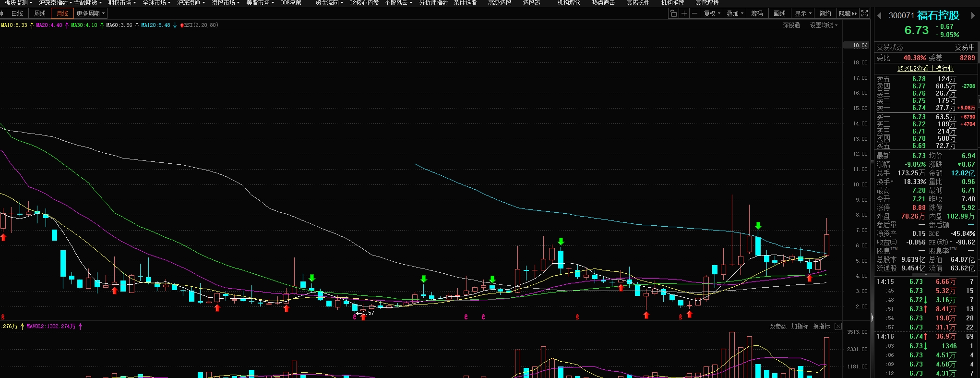Click 买一 price 6.73 row
Viewport: 980px width, 378px height.
click(x=925, y=117)
